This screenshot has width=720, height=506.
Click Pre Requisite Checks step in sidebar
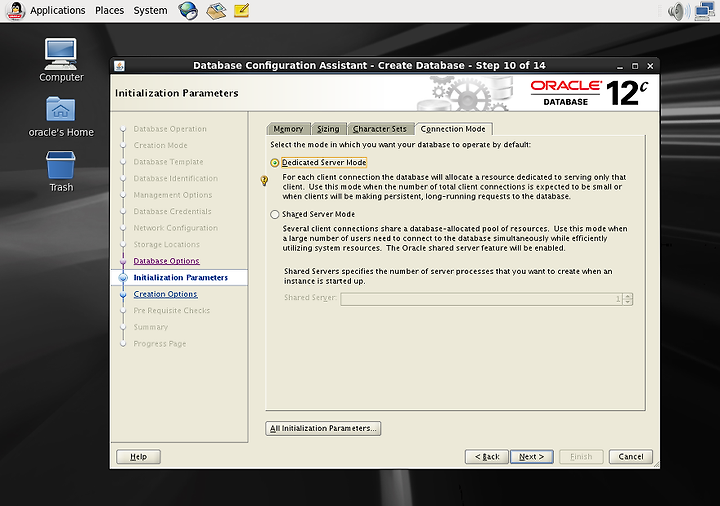click(x=171, y=311)
